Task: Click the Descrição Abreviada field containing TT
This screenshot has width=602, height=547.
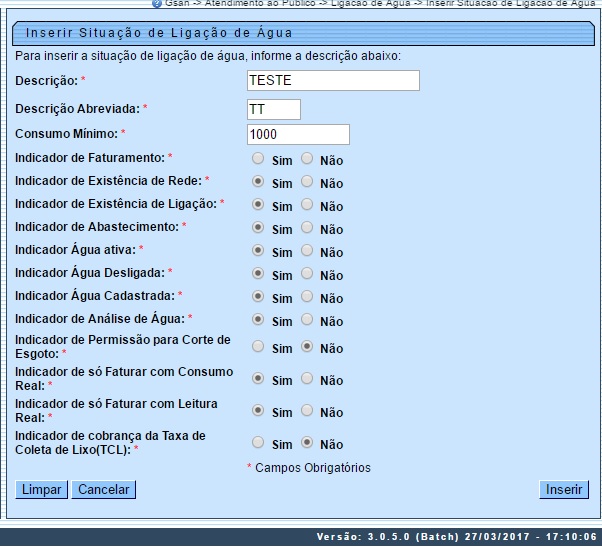Action: coord(274,109)
